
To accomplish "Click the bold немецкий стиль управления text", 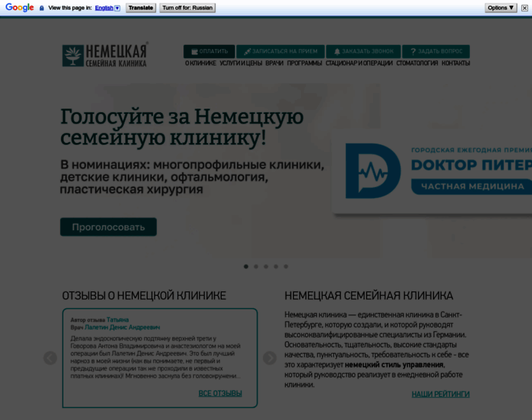I will click(394, 365).
